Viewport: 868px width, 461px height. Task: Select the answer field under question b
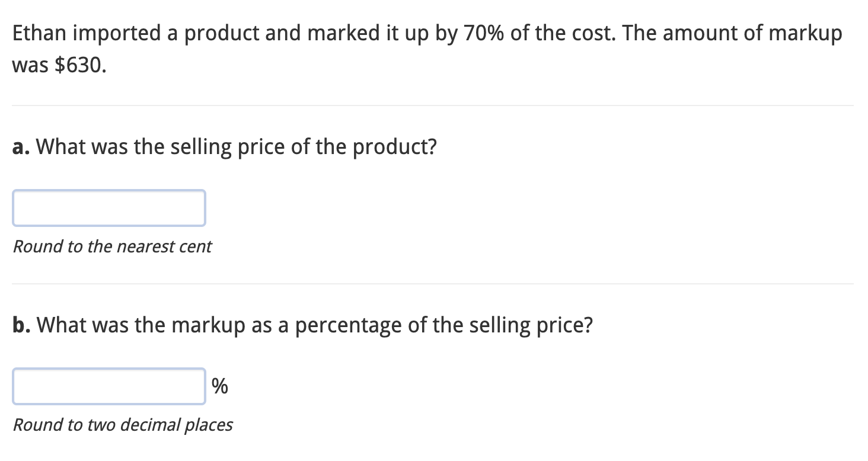tap(109, 386)
